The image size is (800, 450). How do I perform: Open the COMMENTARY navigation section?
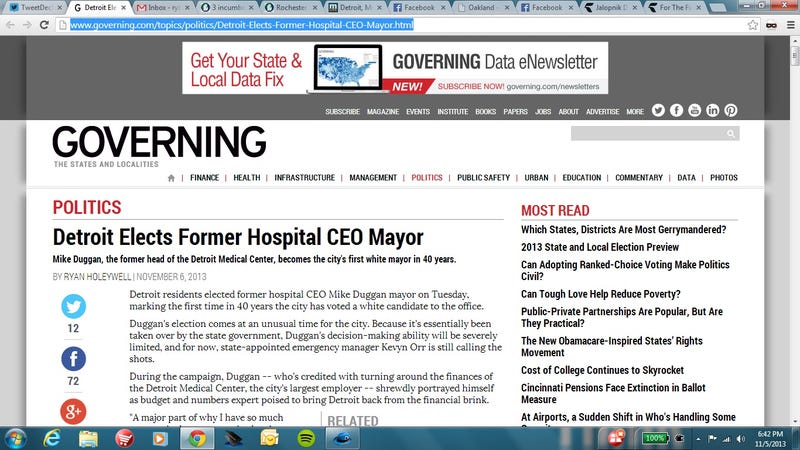tap(639, 178)
